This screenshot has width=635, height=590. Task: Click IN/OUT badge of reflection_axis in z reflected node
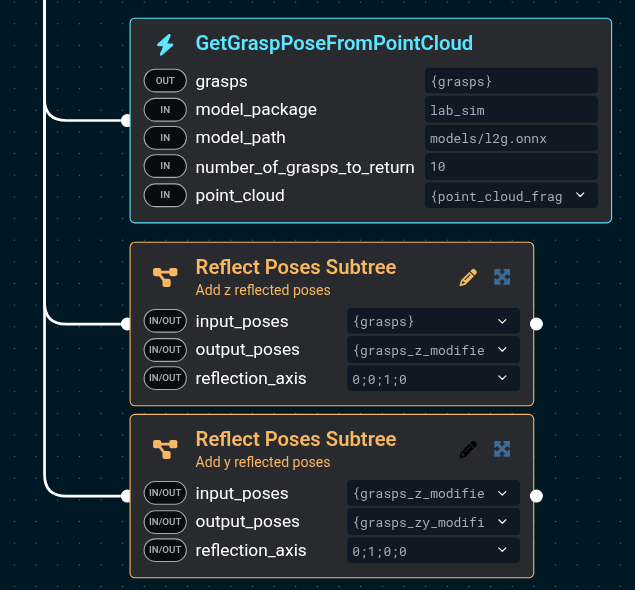point(165,378)
